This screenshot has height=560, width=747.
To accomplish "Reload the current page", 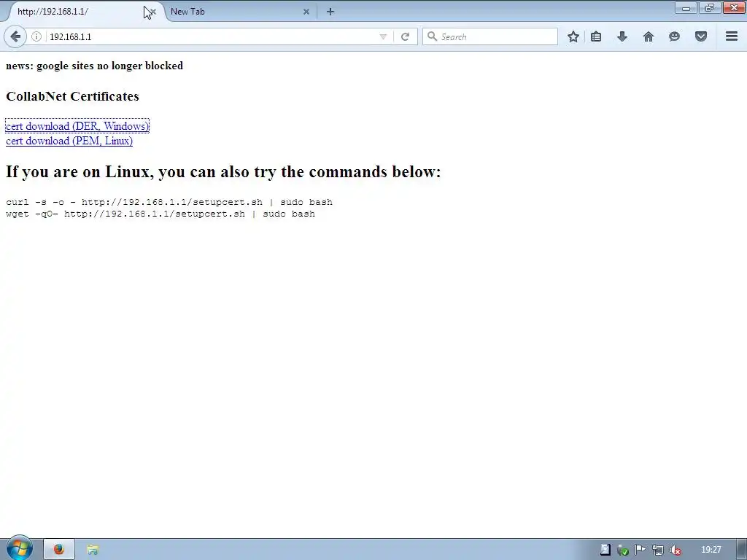I will pos(405,36).
